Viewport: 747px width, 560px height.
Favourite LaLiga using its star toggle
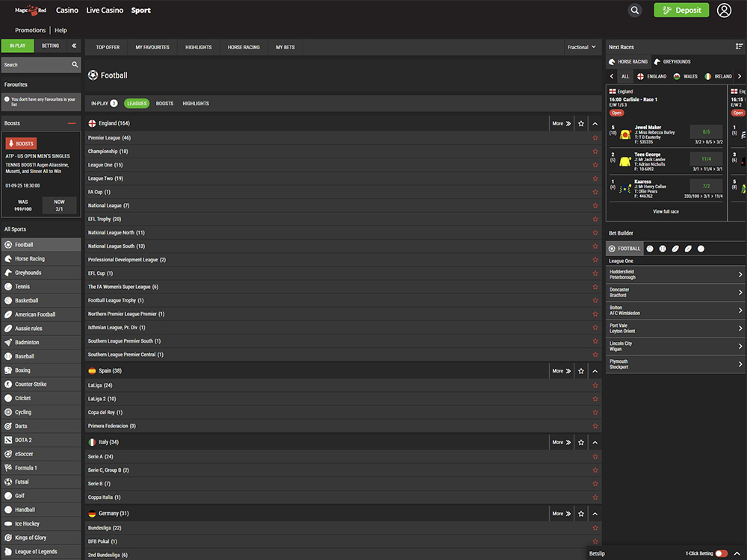(595, 385)
